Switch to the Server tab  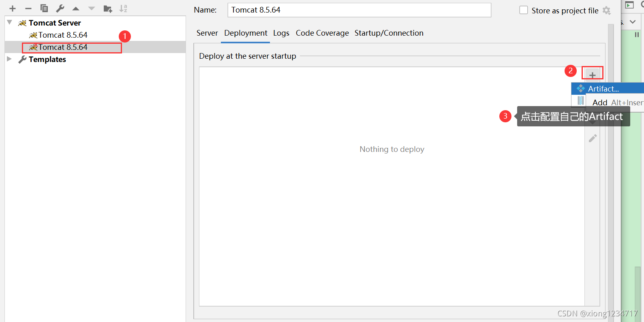click(x=207, y=33)
